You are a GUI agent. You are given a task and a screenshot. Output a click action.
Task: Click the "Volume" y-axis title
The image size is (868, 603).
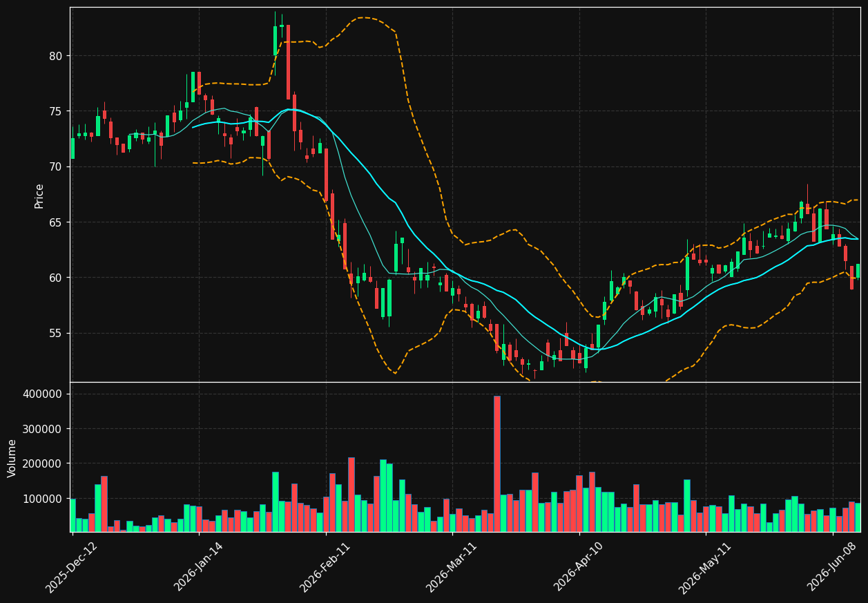(12, 458)
